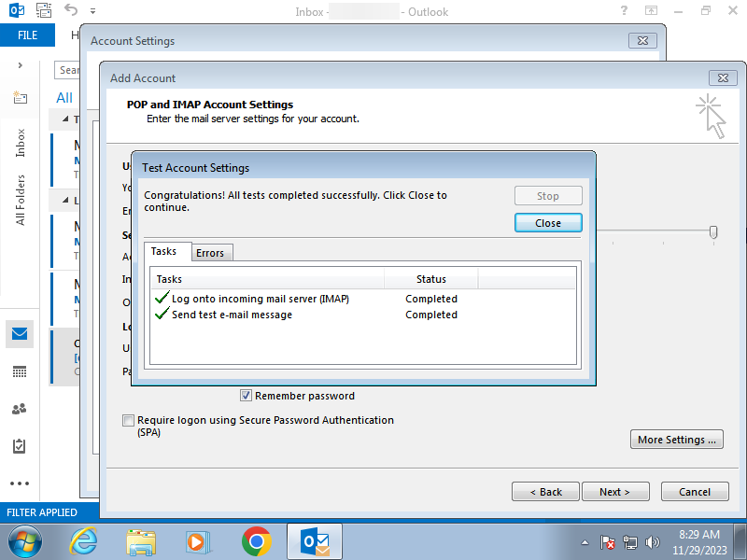Open the Tasks view icon

click(x=20, y=446)
